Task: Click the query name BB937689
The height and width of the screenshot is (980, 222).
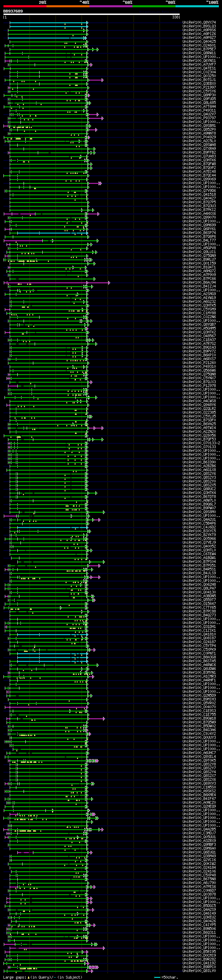Action: coord(13,11)
